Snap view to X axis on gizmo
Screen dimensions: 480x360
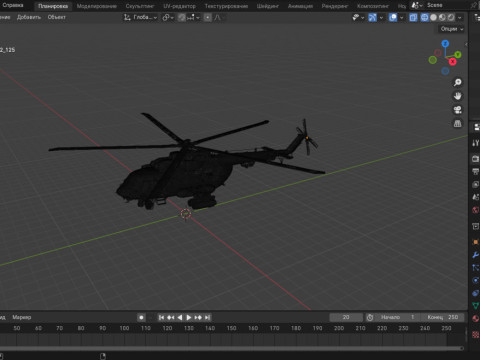pos(452,61)
